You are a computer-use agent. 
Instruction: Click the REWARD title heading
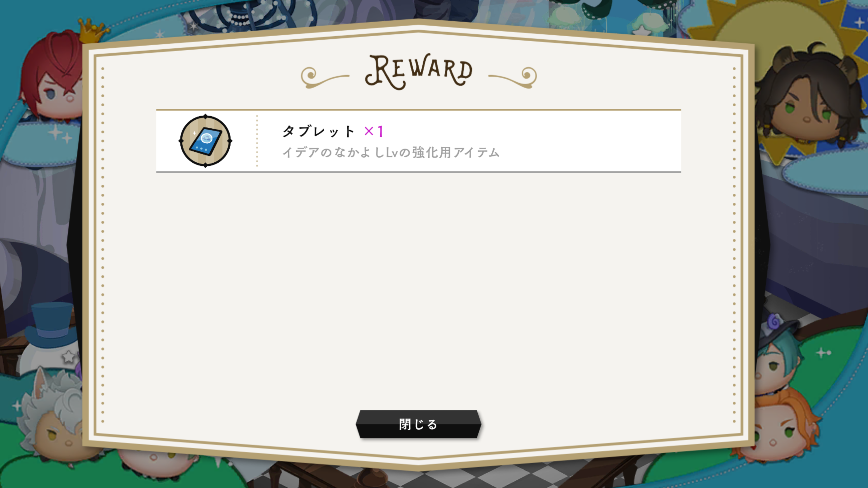(x=418, y=72)
